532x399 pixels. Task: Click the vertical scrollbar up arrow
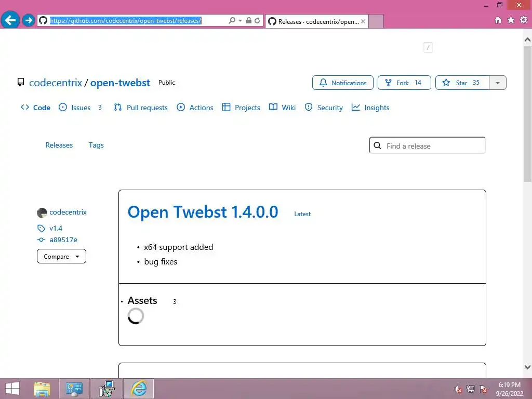528,39
